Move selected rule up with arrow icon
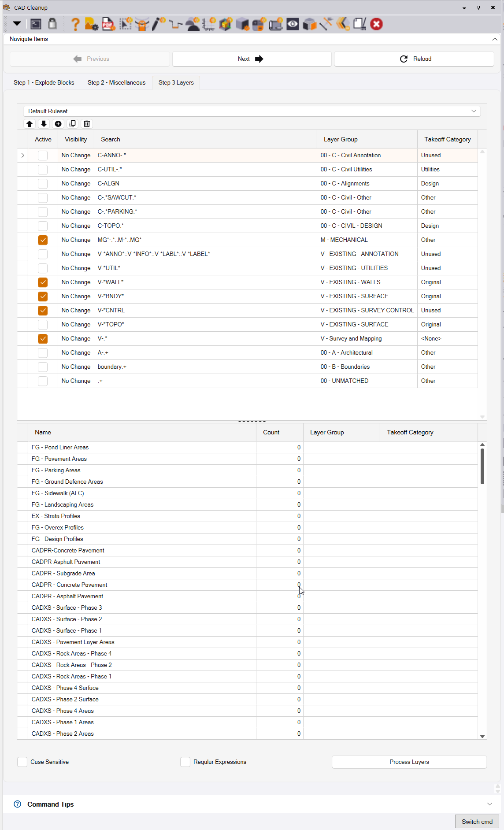The image size is (504, 830). 30,124
